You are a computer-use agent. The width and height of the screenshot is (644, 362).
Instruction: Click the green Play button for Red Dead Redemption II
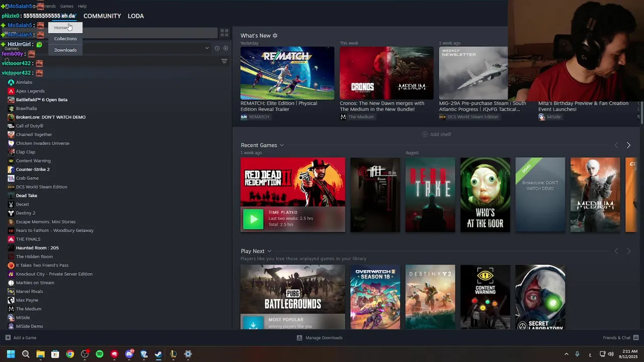point(253,219)
